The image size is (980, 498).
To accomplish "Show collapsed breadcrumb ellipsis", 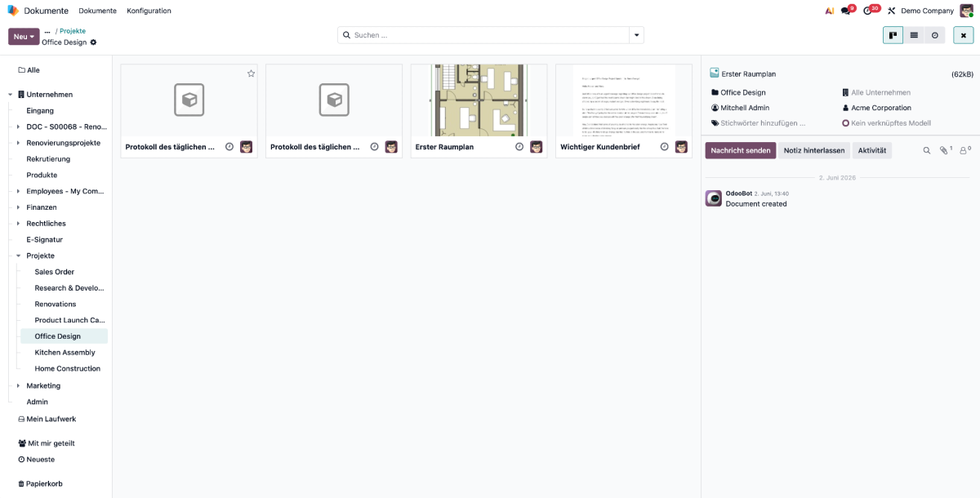I will click(x=47, y=31).
